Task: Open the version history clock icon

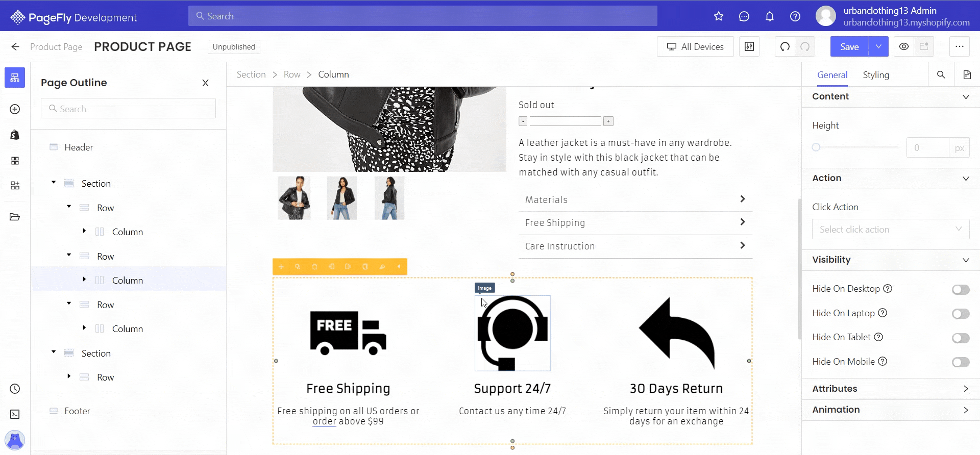Action: pos(15,389)
